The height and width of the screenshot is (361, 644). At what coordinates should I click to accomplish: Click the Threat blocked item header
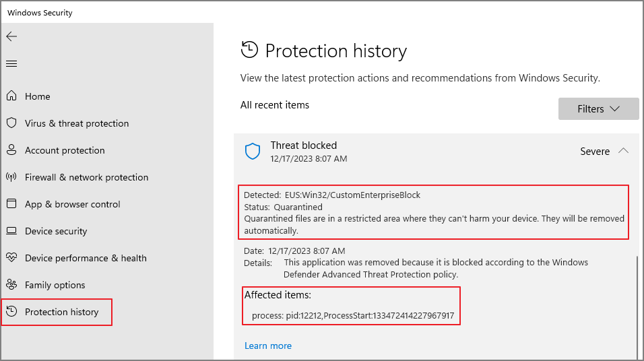click(303, 145)
